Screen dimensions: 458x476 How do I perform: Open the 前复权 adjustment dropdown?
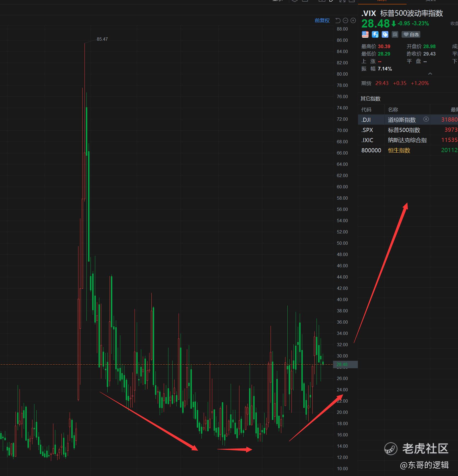(x=322, y=20)
